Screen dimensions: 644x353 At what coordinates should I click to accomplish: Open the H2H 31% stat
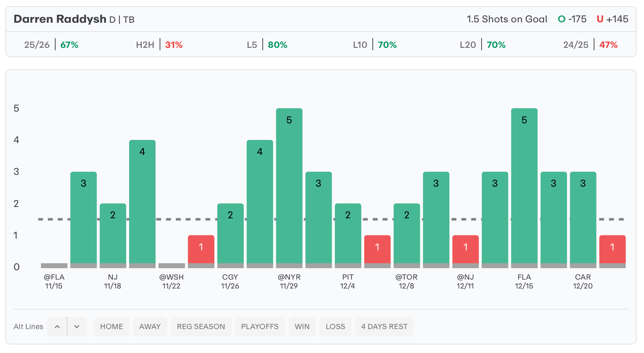tap(159, 45)
